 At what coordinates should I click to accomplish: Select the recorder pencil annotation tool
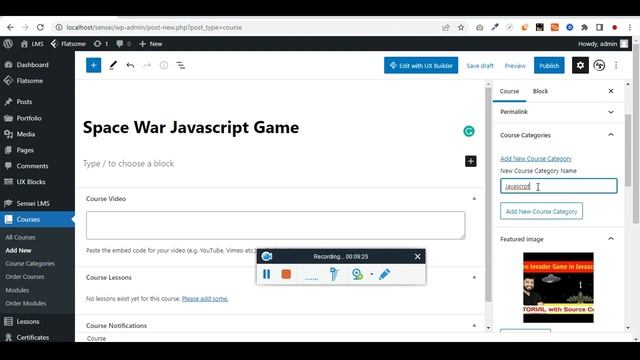(384, 274)
